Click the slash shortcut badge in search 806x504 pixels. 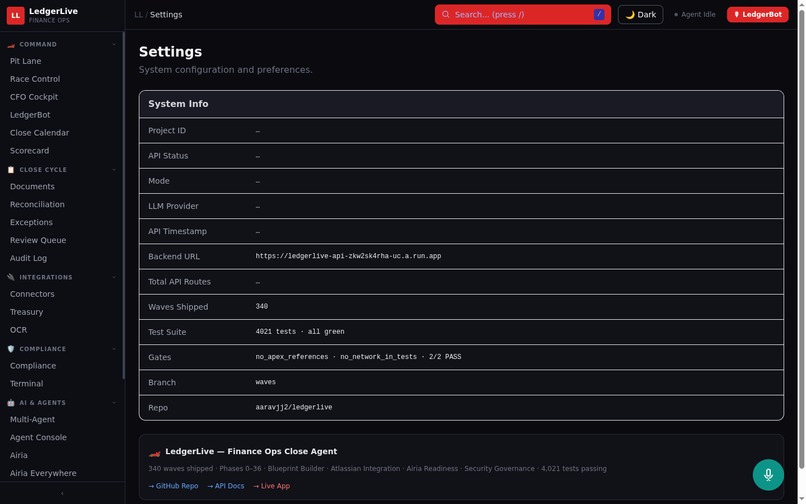tap(598, 14)
